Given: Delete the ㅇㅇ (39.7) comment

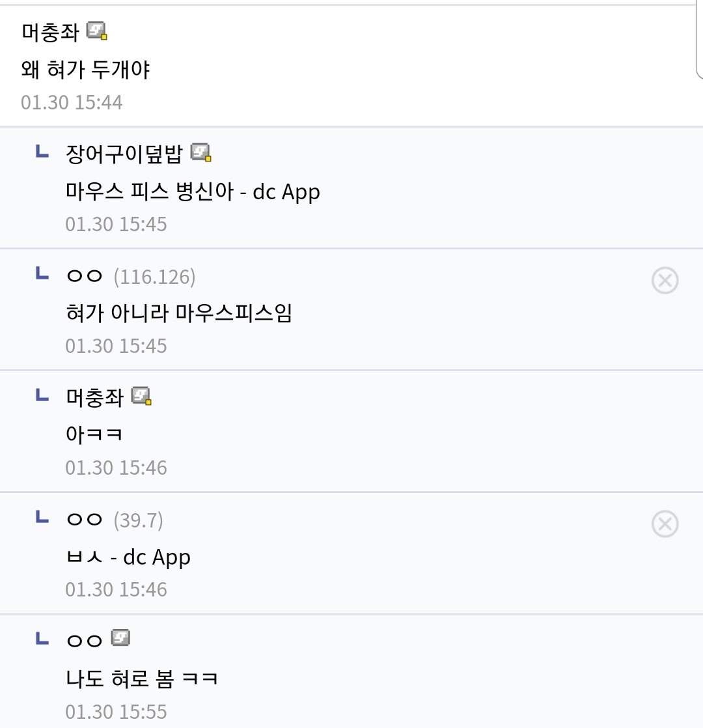Looking at the screenshot, I should [665, 524].
